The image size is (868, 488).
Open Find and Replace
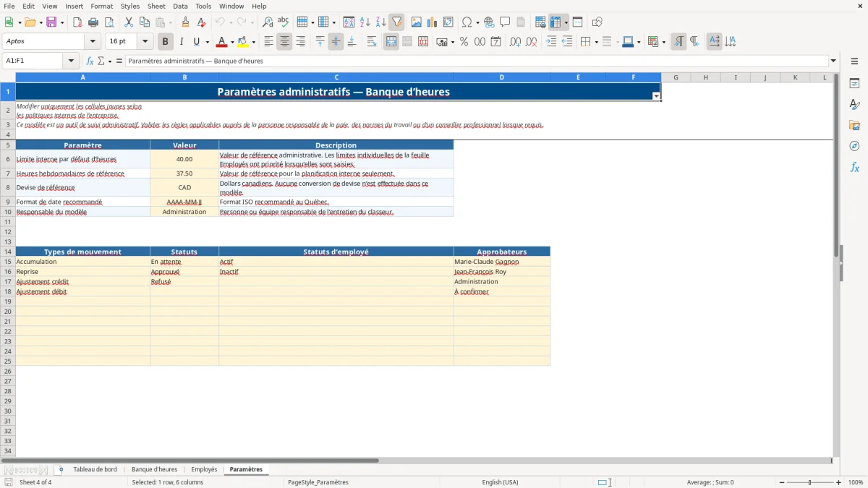[268, 22]
